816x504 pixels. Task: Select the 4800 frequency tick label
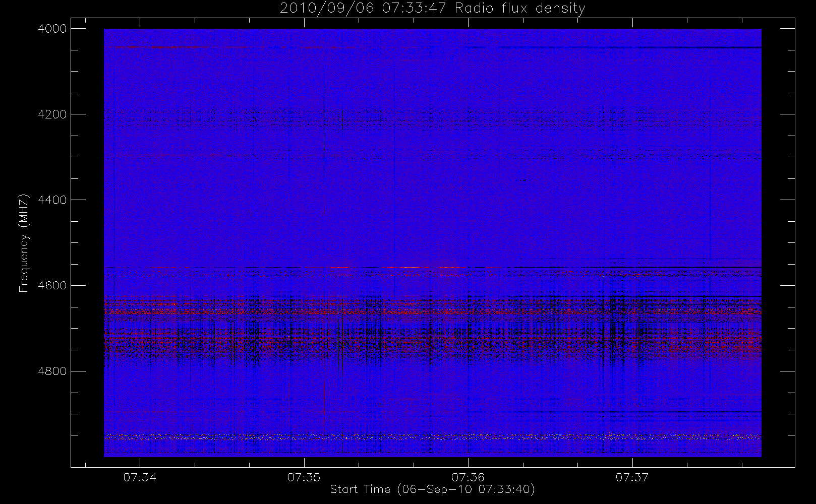pyautogui.click(x=52, y=371)
